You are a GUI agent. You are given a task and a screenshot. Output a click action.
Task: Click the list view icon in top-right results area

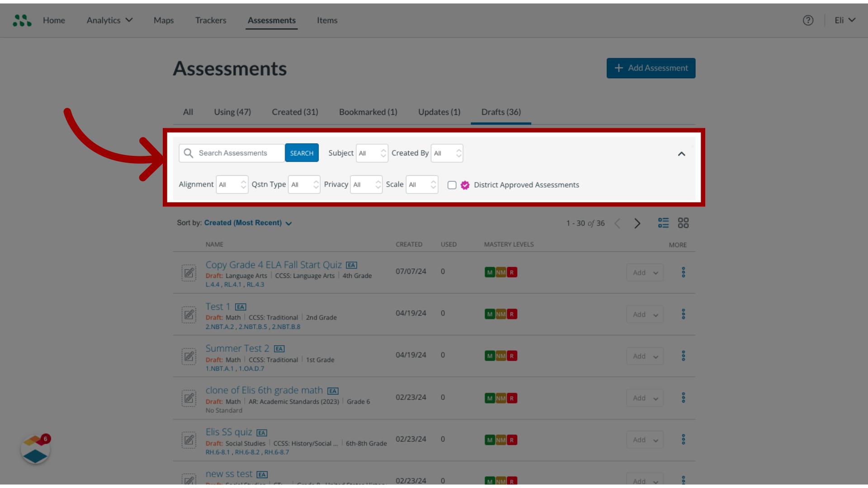(664, 222)
